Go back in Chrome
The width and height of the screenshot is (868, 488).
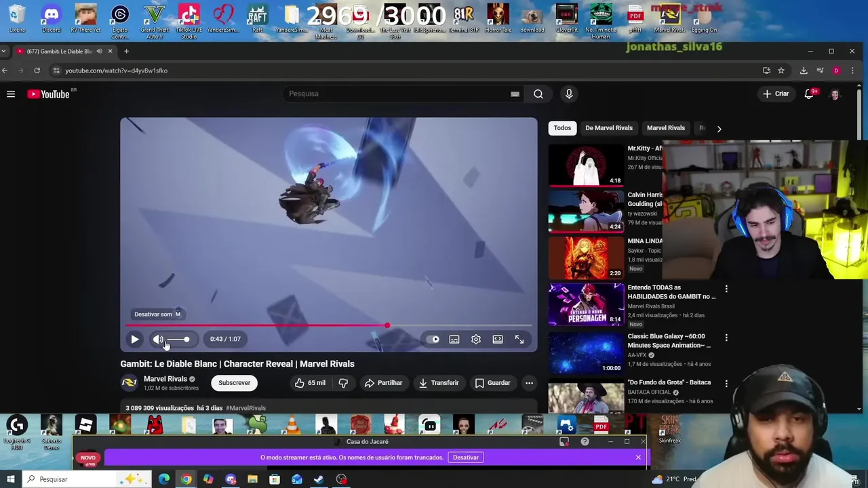click(x=4, y=70)
